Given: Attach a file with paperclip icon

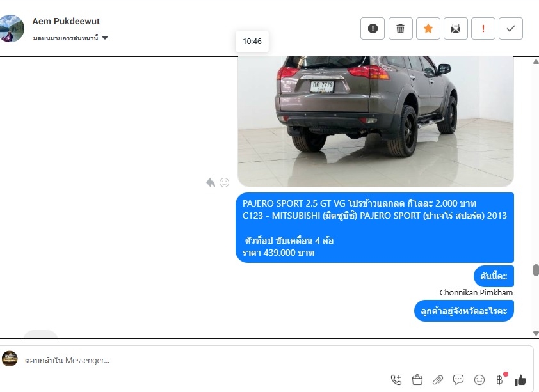Looking at the screenshot, I should coord(438,380).
